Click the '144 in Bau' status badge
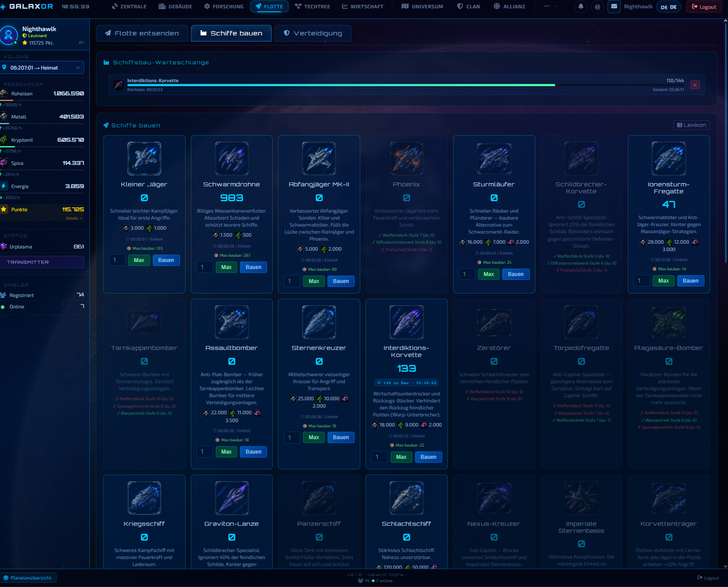The image size is (728, 587). [407, 383]
